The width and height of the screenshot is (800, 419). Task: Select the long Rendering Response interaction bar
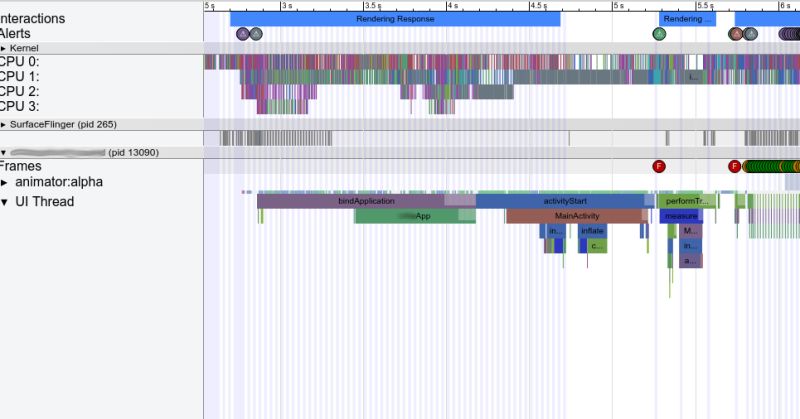(395, 19)
